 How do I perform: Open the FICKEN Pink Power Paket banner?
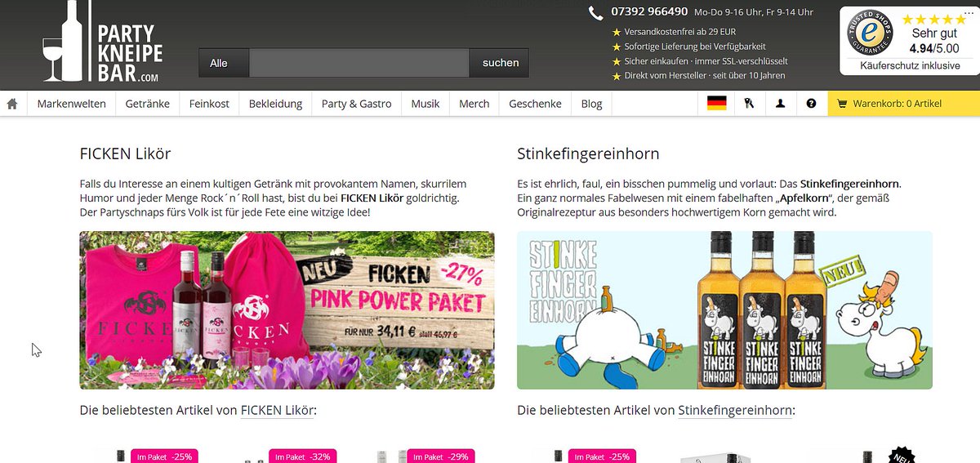click(287, 310)
